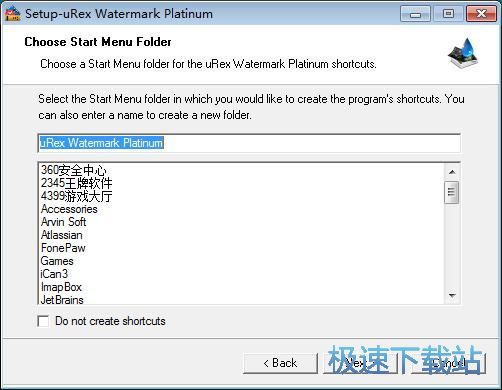The width and height of the screenshot is (502, 390).
Task: Tick the Do not create shortcuts checkbox
Action: pyautogui.click(x=43, y=321)
